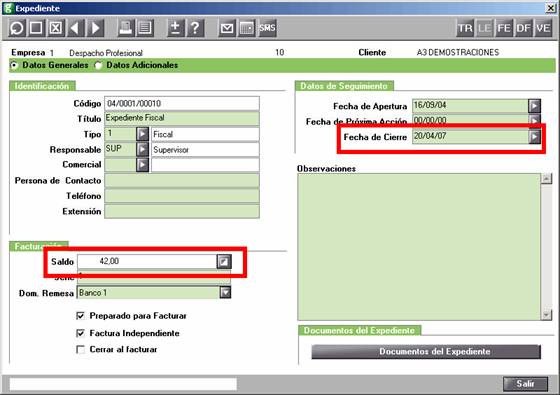Viewport: 560px width, 395px height.
Task: Open Fecha de Cierre date picker arrow
Action: click(x=534, y=136)
